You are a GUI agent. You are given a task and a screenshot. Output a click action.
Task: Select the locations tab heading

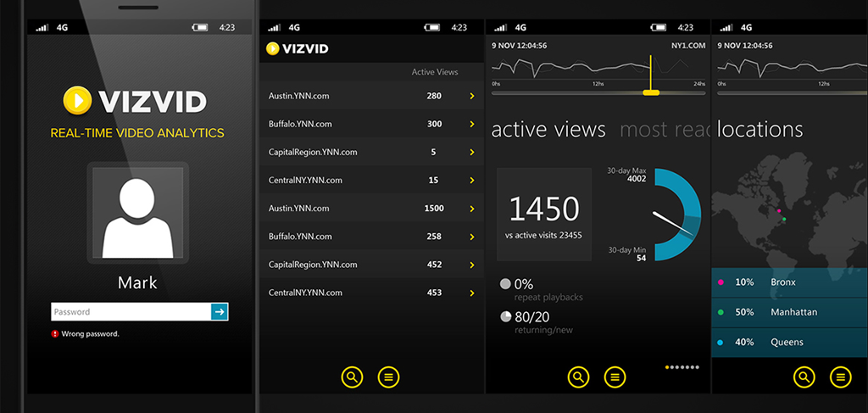coord(760,130)
